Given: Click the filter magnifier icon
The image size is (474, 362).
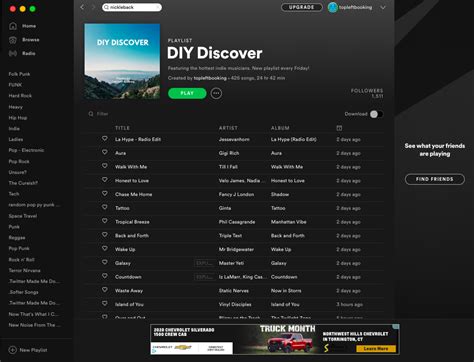Looking at the screenshot, I should [91, 114].
